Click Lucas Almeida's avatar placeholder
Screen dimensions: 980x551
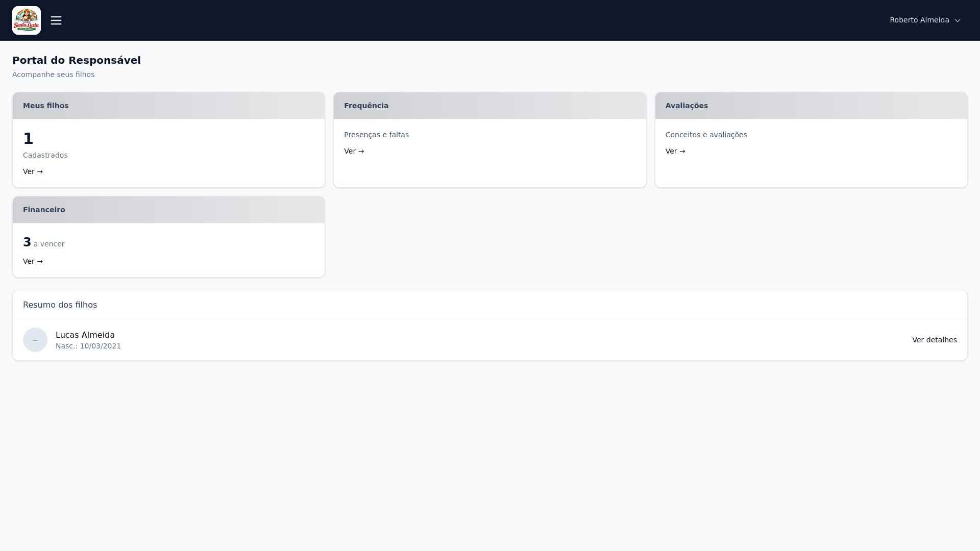[35, 340]
